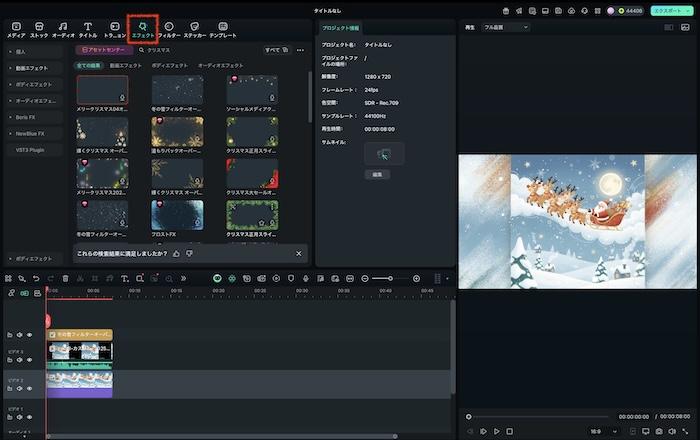
Task: Click the trash delete icon in timeline toolbar
Action: [65, 278]
